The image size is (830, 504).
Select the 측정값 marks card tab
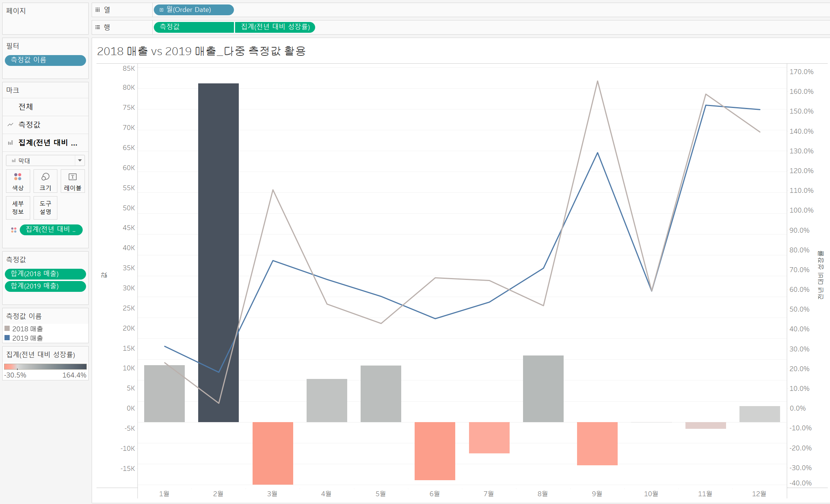pyautogui.click(x=29, y=125)
